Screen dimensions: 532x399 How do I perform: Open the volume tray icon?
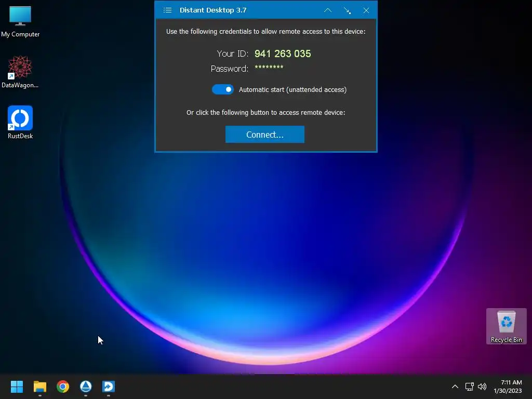click(x=482, y=387)
